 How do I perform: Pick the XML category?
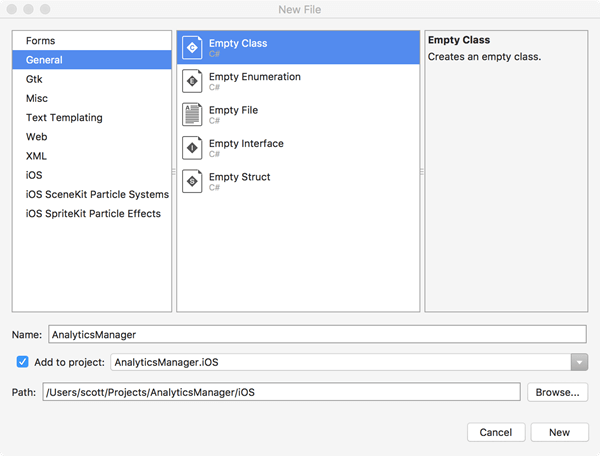click(36, 156)
